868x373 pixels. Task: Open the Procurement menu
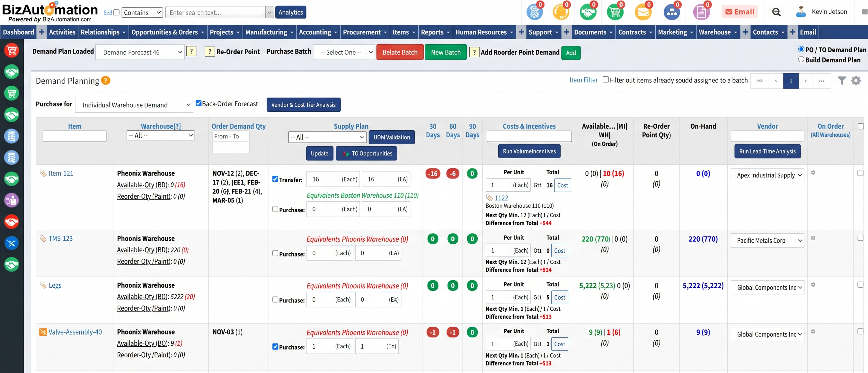(x=365, y=32)
